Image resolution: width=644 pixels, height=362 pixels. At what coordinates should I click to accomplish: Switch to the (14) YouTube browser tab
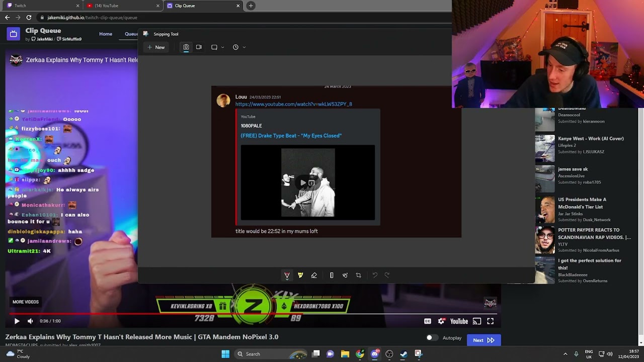coord(123,6)
